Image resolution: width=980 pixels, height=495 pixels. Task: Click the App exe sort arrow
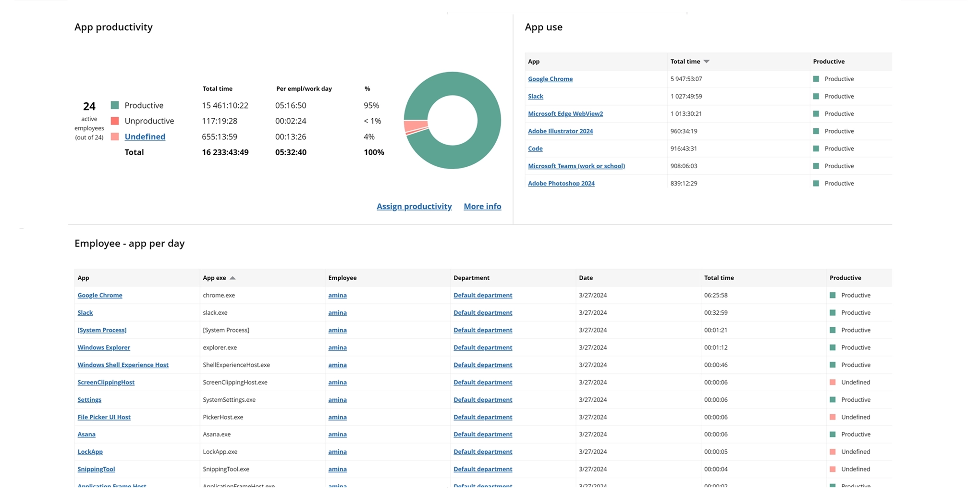(233, 278)
